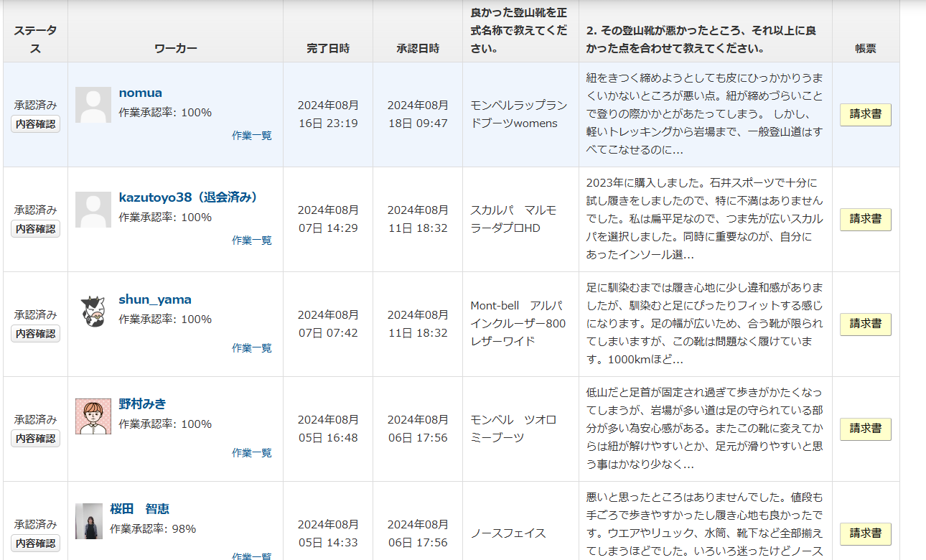
Task: Click the 完了日時 column header
Action: pos(328,49)
